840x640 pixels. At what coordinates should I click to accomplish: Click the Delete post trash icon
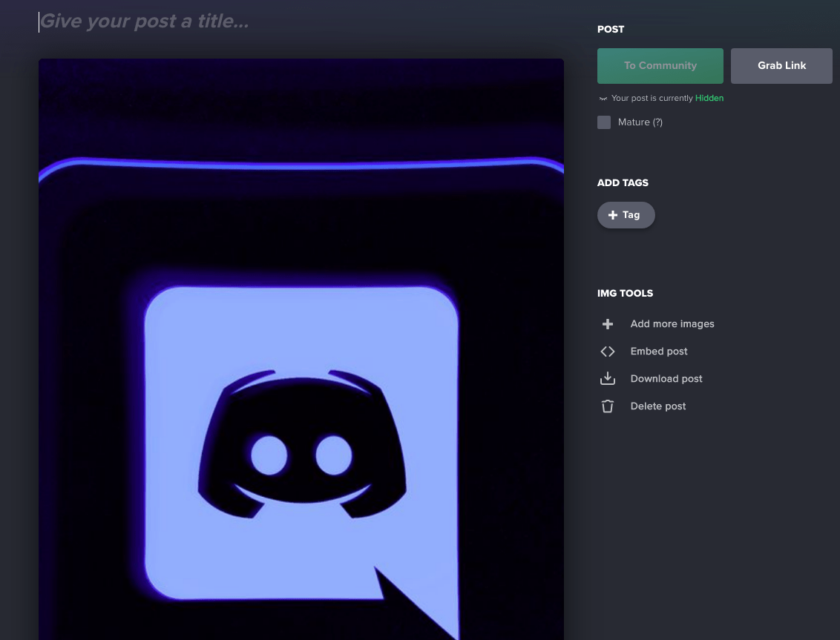[x=607, y=406]
